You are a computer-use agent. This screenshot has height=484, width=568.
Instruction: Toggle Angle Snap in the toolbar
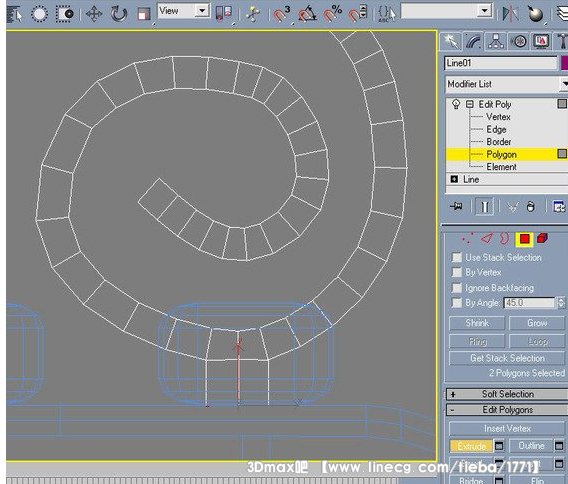(307, 14)
